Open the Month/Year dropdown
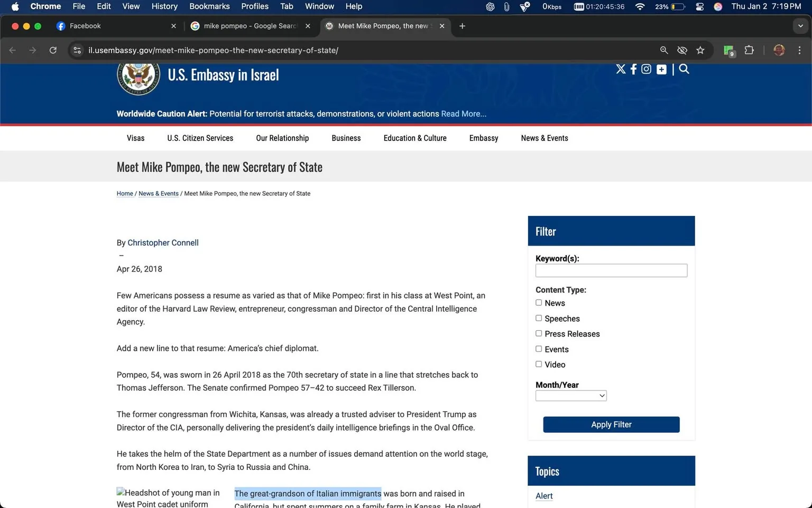This screenshot has height=508, width=812. click(570, 395)
